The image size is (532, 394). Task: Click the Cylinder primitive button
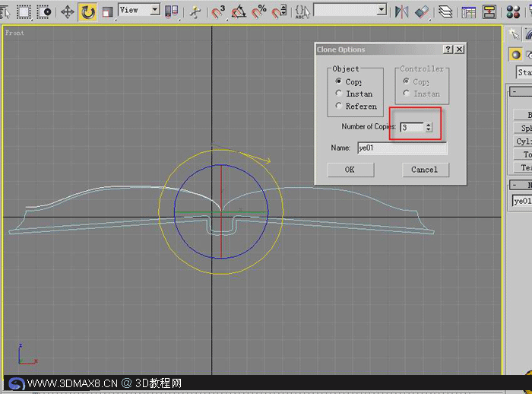point(523,141)
